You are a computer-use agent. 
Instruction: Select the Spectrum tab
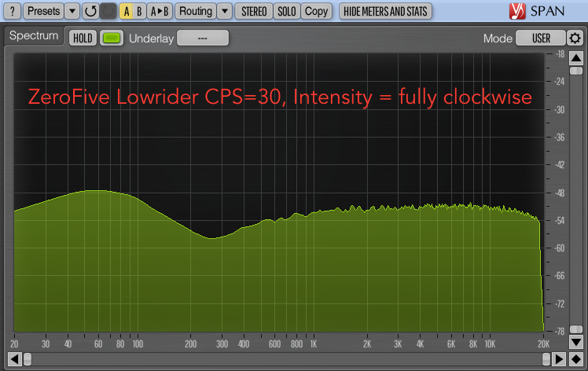pos(34,35)
